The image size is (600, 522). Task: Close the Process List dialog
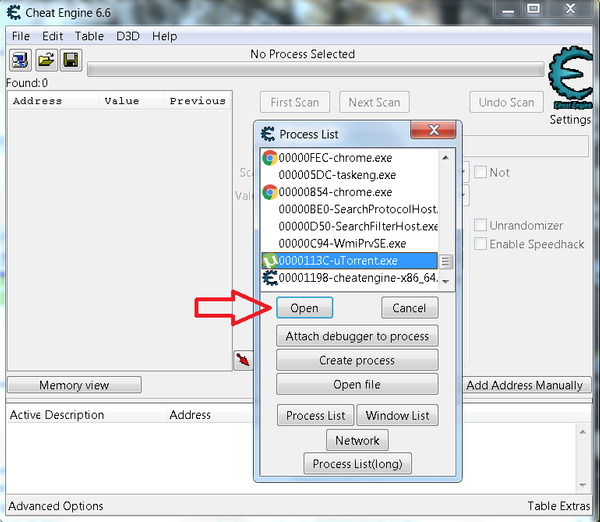coord(434,130)
